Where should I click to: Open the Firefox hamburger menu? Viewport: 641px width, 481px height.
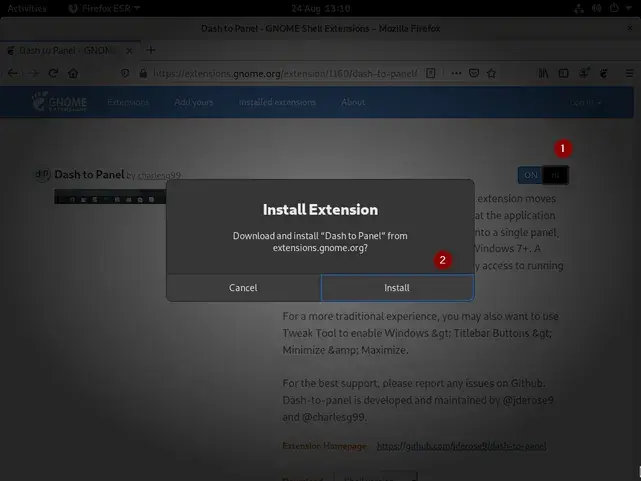[630, 73]
